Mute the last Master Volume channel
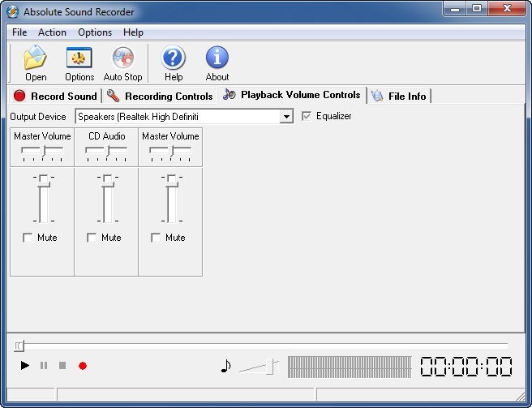 pos(156,238)
